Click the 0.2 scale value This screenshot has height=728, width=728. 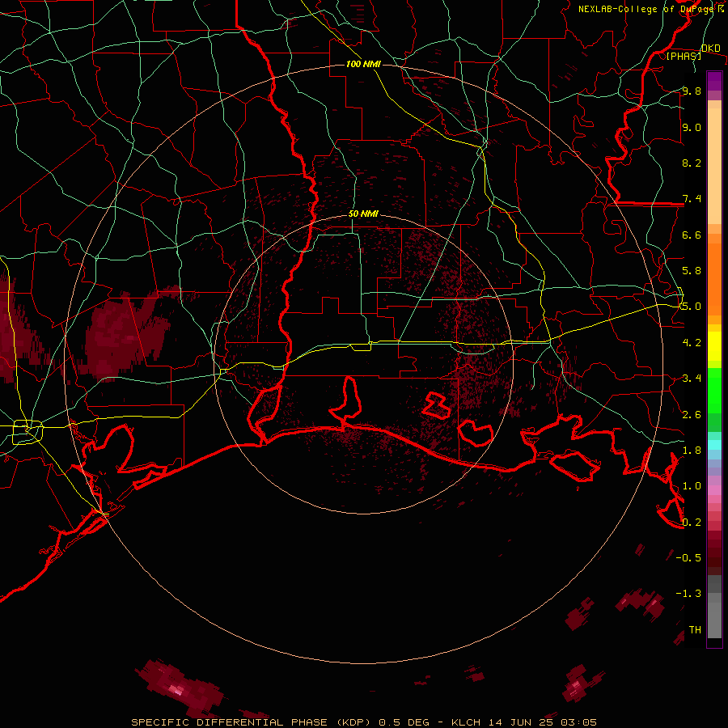[x=692, y=523]
